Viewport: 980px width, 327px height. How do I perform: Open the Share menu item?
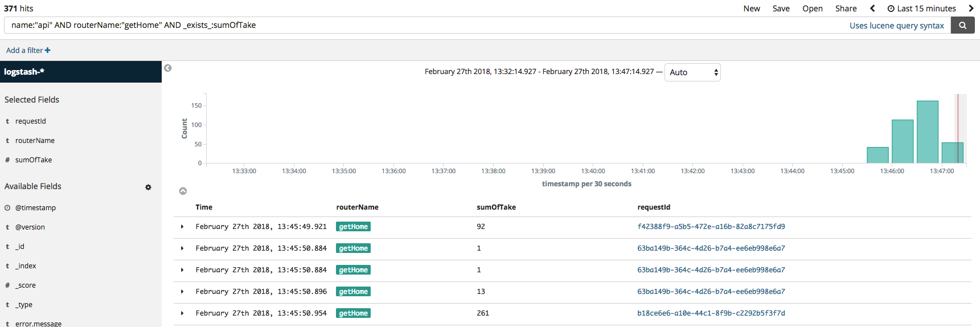pyautogui.click(x=846, y=9)
